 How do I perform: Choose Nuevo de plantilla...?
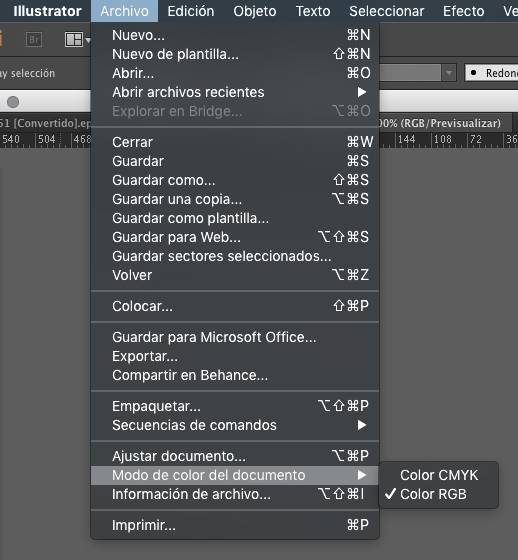(x=235, y=54)
